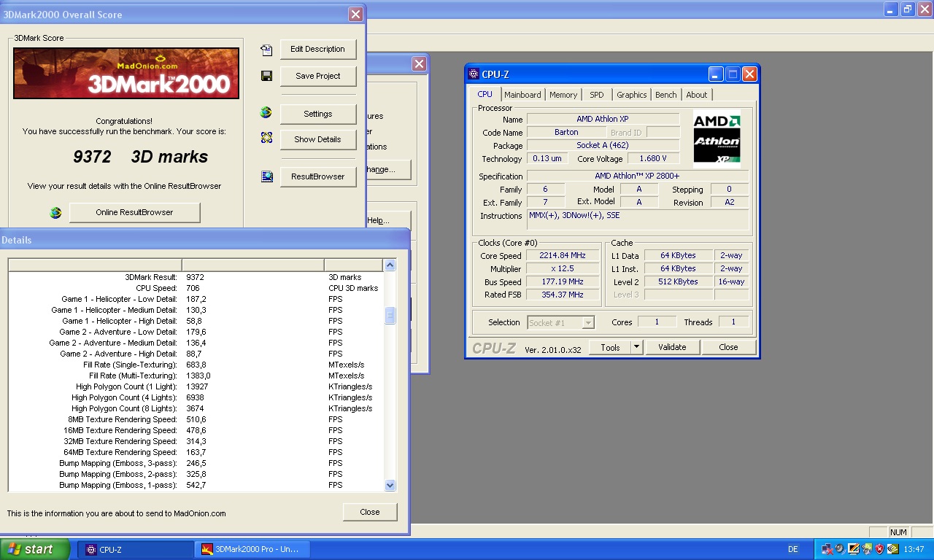Click the floppy disk icon beside Save Project
Viewport: 934px width, 560px height.
point(266,76)
